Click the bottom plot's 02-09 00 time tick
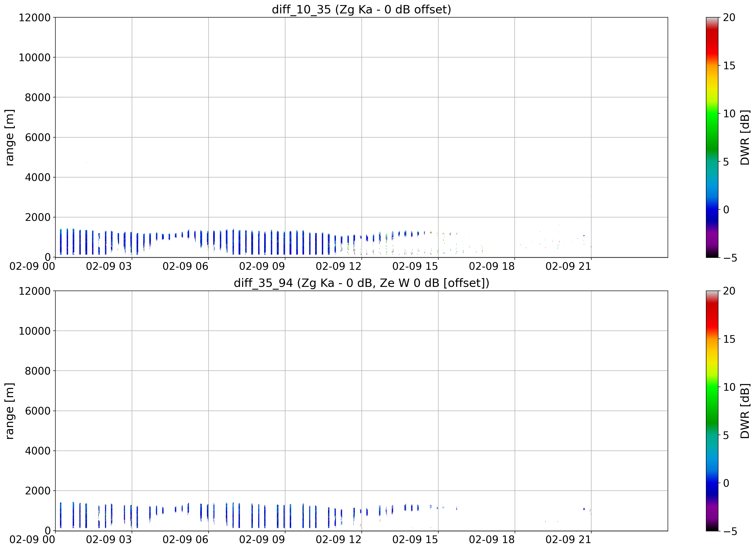The image size is (756, 550). 32,540
